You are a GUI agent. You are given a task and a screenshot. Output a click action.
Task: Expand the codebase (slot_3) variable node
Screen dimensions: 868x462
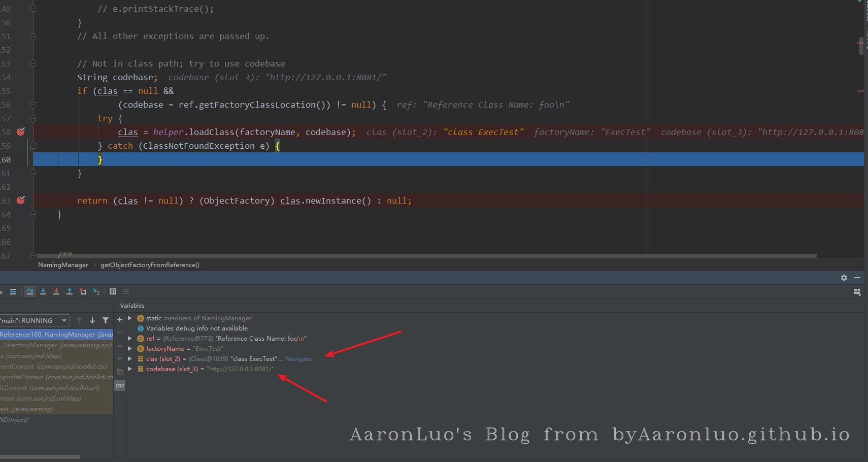tap(130, 369)
